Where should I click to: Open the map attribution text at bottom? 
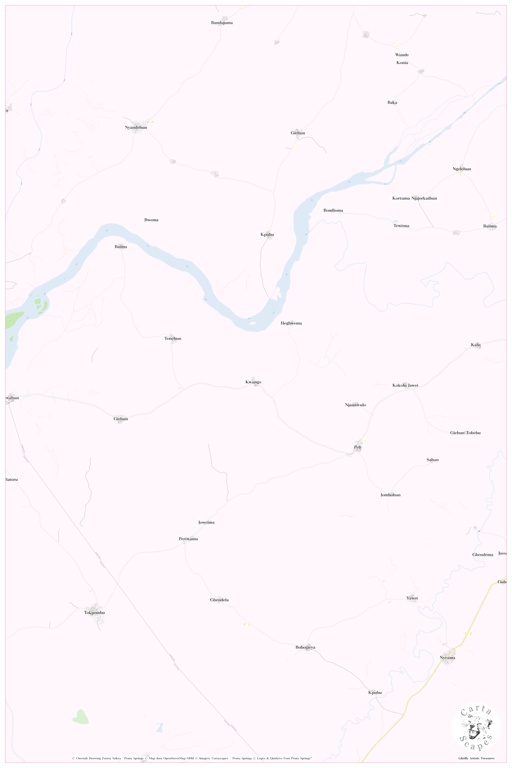tap(192, 758)
